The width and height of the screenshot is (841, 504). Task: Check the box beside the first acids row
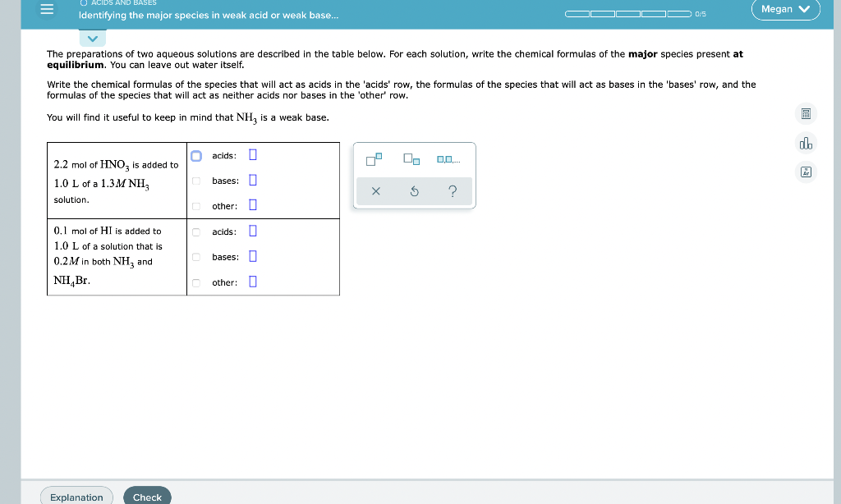[x=196, y=155]
